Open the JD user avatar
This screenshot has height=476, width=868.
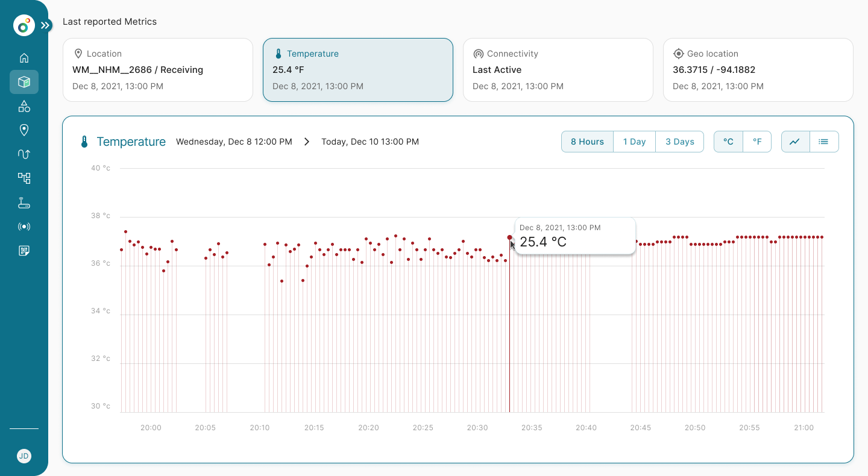pyautogui.click(x=24, y=456)
